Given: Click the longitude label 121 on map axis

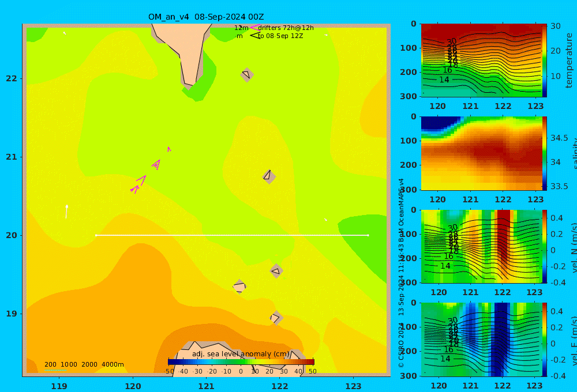Looking at the screenshot, I should tap(206, 386).
